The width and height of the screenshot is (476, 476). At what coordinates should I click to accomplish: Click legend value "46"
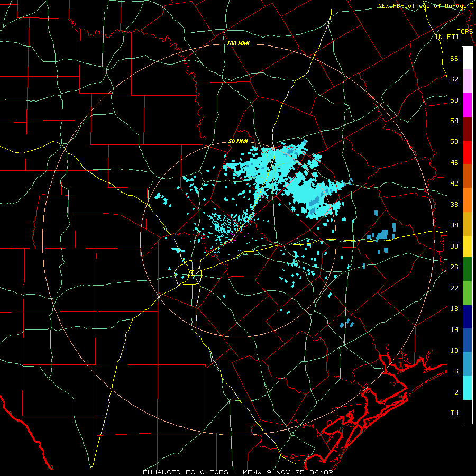tap(454, 162)
